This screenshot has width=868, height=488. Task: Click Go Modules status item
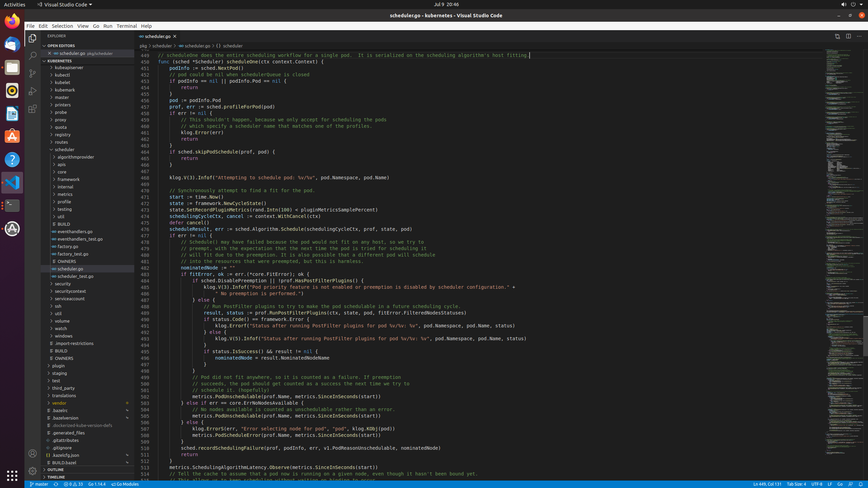(x=125, y=484)
